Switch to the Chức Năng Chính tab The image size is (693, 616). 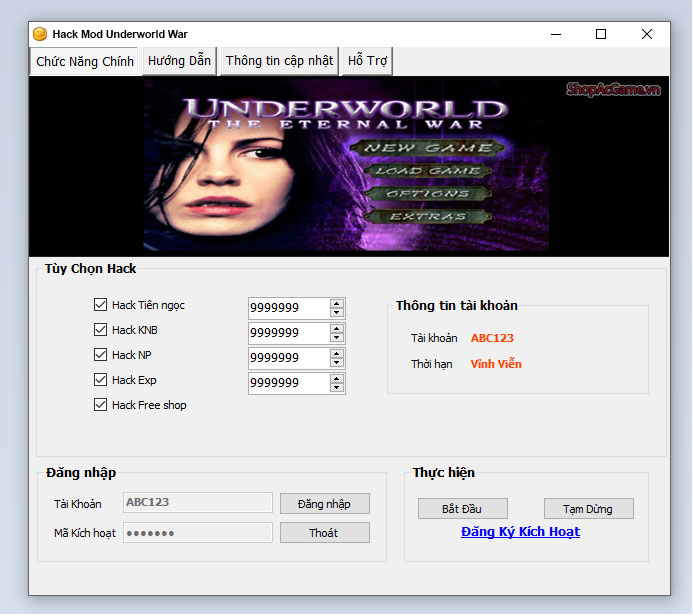[x=84, y=61]
